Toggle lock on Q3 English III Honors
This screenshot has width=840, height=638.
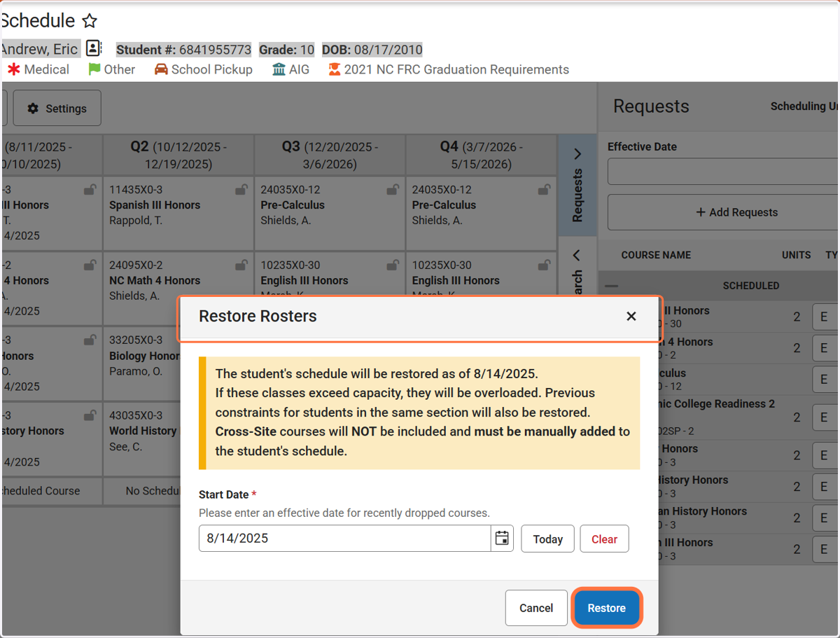click(x=393, y=265)
